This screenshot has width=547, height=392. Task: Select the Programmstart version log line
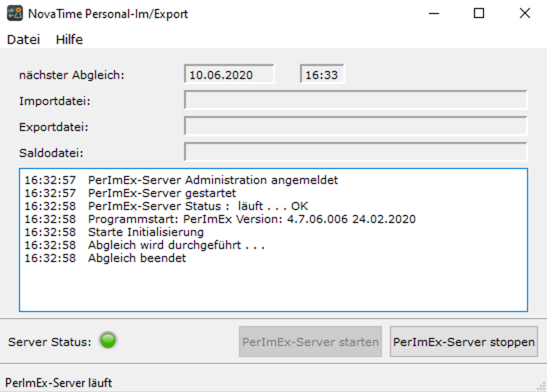220,219
